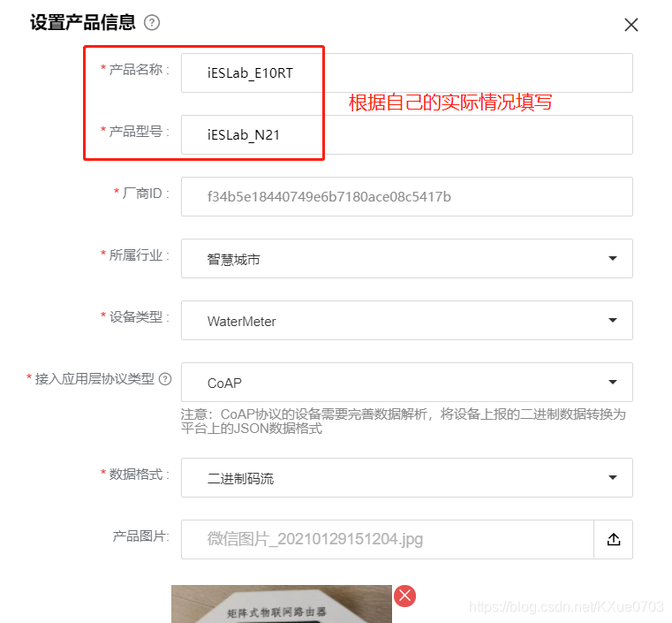The width and height of the screenshot is (672, 623).
Task: Open the 所属行业 dropdown arrow
Action: [613, 259]
